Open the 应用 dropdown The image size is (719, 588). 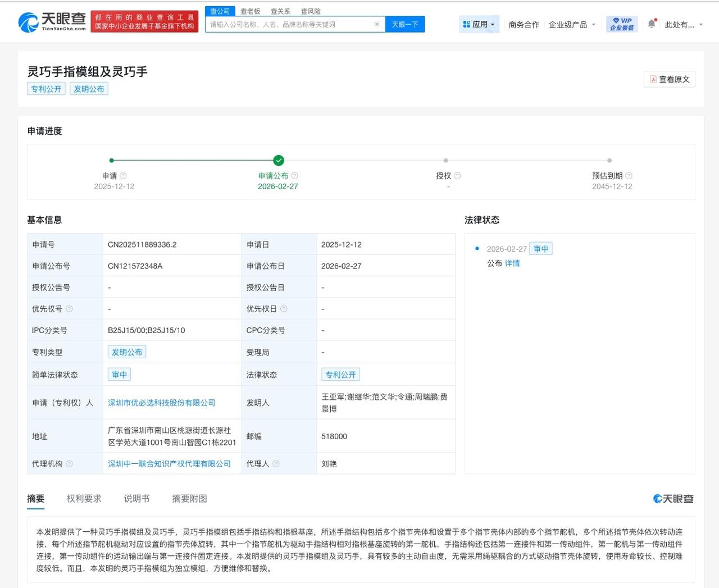479,24
